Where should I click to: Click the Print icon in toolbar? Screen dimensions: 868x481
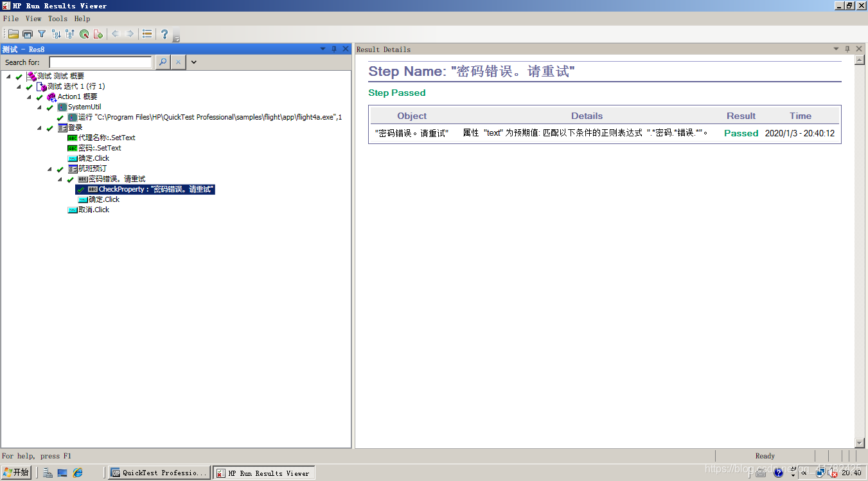pos(28,34)
